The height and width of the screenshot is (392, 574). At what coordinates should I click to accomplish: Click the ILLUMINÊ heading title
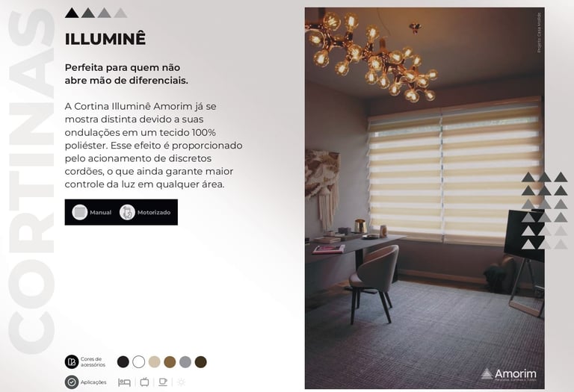105,39
